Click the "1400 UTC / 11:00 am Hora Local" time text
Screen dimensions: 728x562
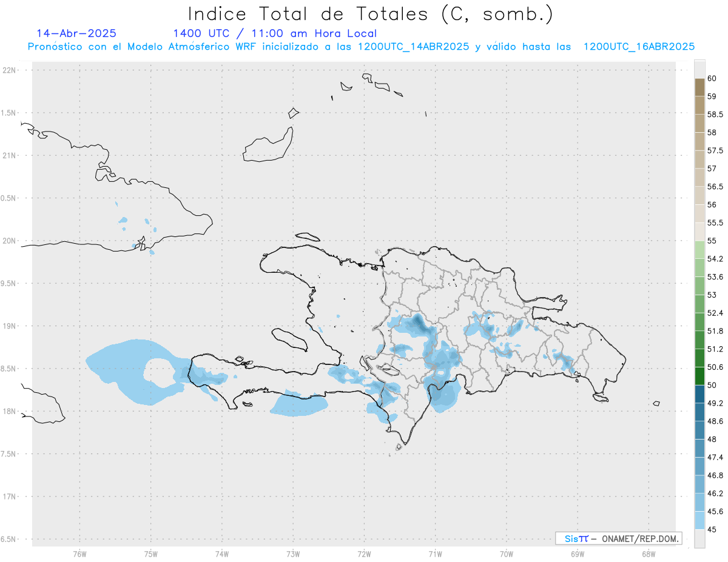pyautogui.click(x=275, y=33)
